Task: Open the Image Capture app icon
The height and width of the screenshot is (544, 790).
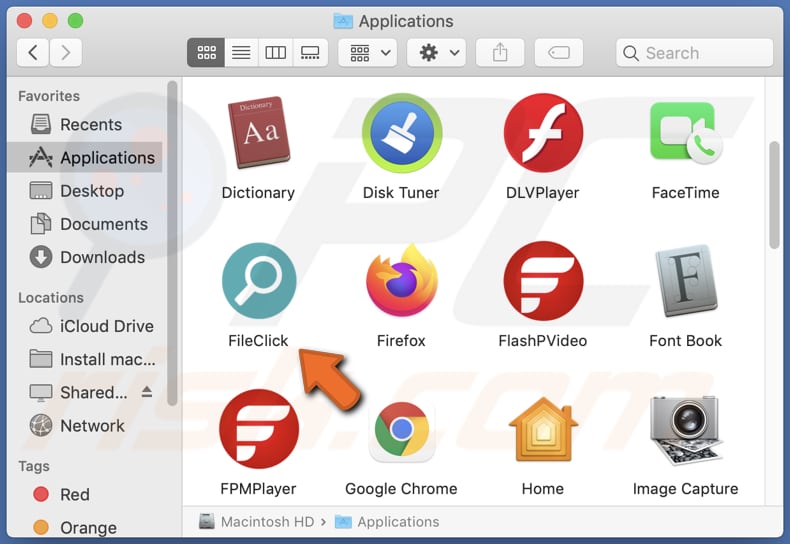Action: (x=686, y=430)
